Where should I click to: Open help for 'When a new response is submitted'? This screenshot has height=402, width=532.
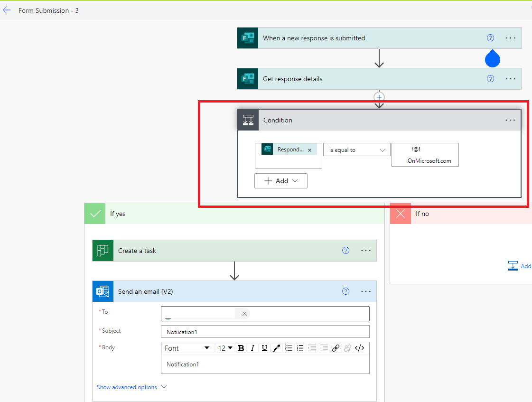(490, 38)
